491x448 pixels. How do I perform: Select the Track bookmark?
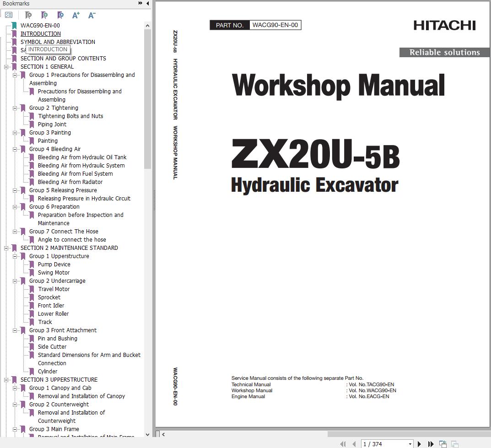[x=45, y=322]
